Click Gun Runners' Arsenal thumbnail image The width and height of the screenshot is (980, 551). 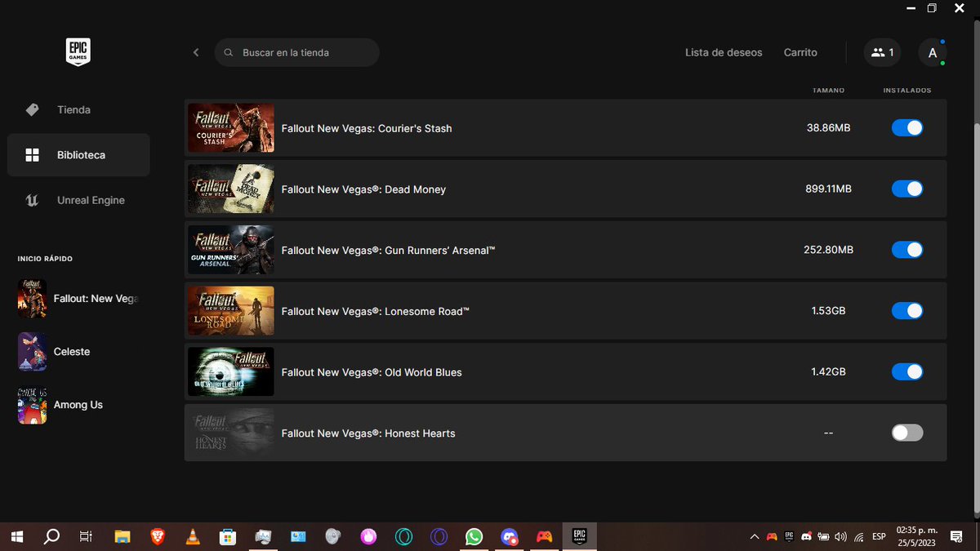pyautogui.click(x=231, y=250)
